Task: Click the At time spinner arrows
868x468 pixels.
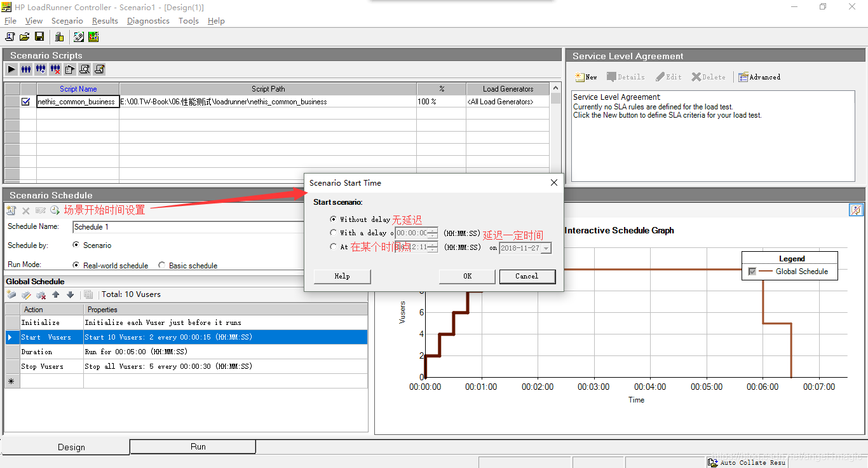Action: click(x=433, y=247)
